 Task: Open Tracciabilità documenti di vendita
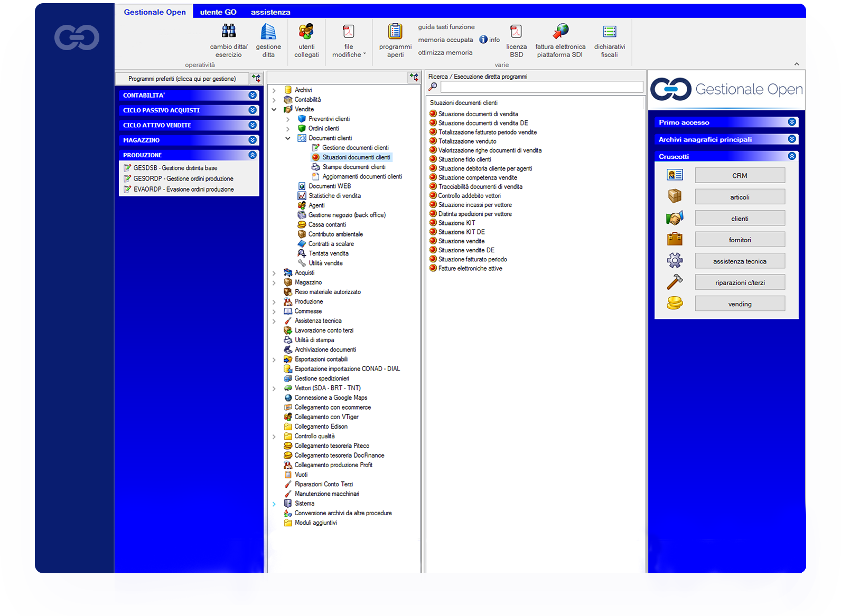click(x=480, y=186)
